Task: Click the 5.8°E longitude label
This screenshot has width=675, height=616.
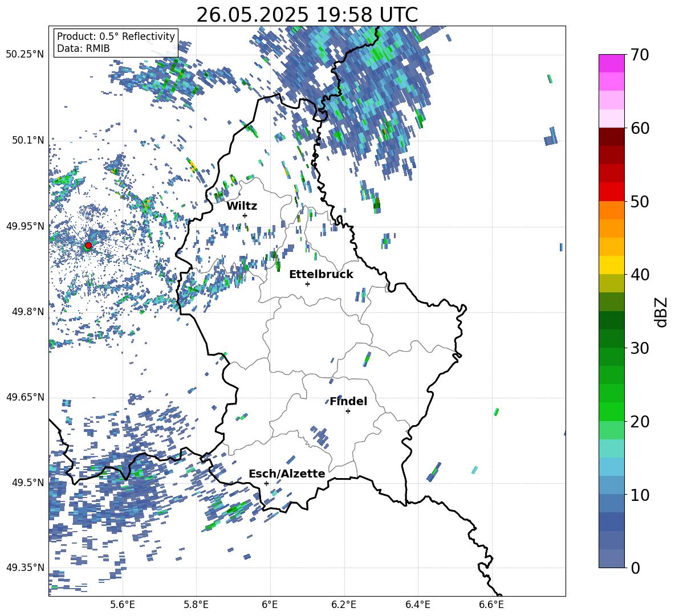Action: coord(196,605)
